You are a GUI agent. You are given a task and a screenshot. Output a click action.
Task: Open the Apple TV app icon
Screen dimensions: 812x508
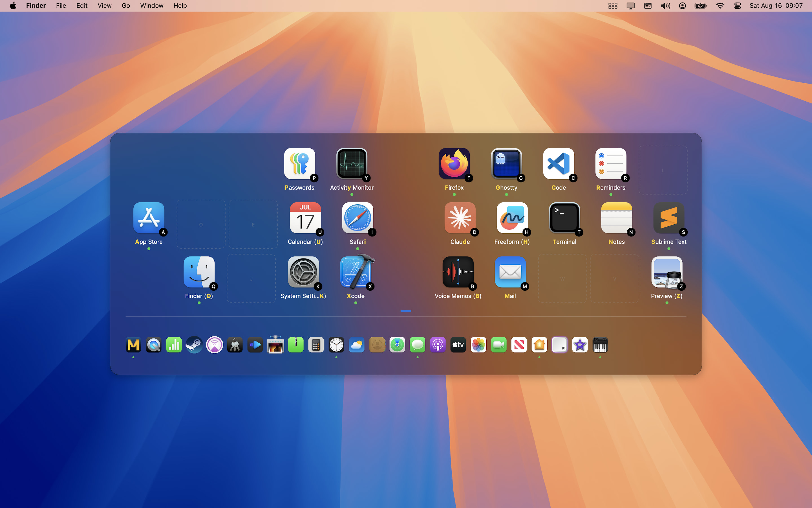(458, 345)
